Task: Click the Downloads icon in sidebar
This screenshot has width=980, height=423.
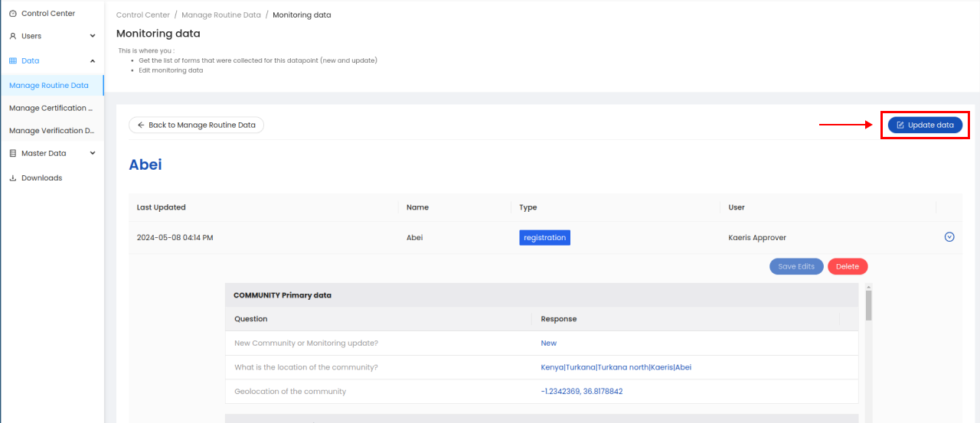Action: pos(13,178)
